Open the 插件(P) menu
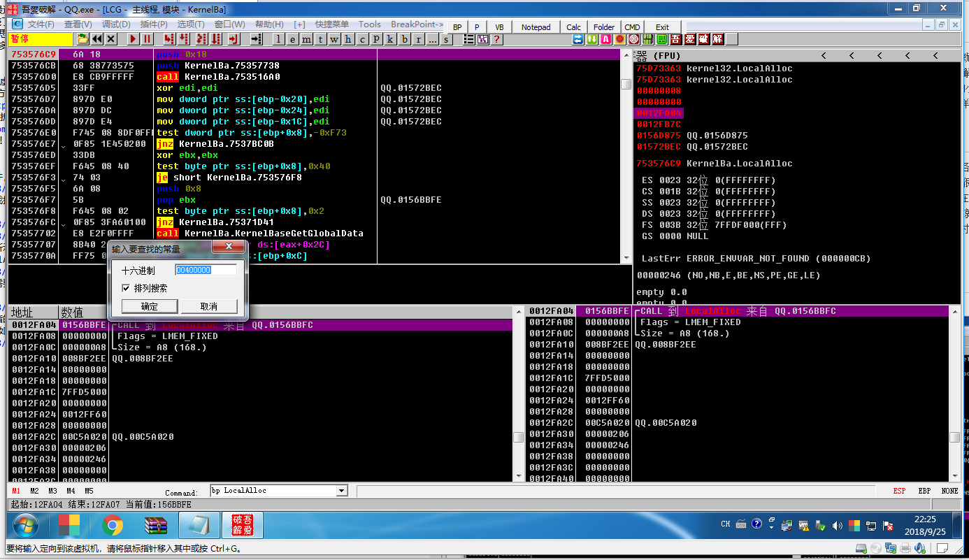The image size is (969, 560). point(154,24)
